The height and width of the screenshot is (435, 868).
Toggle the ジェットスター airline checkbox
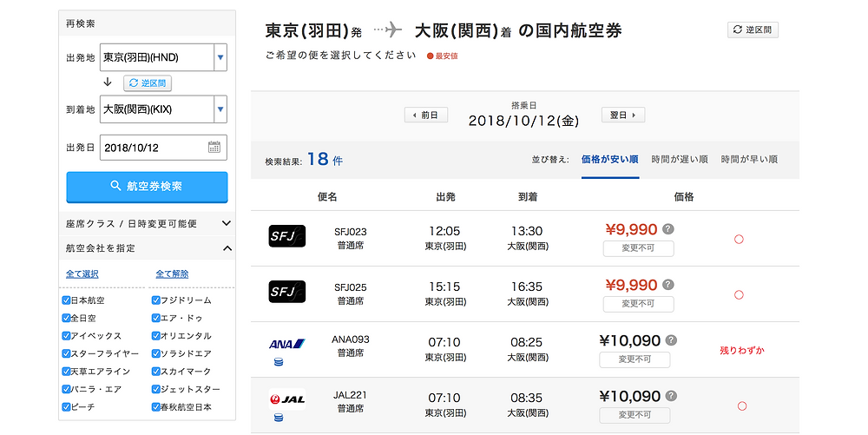(155, 389)
